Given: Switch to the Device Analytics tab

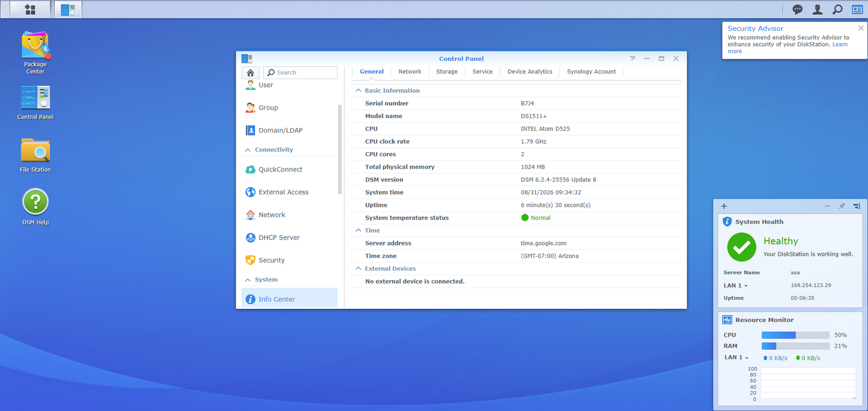Looking at the screenshot, I should coord(530,72).
